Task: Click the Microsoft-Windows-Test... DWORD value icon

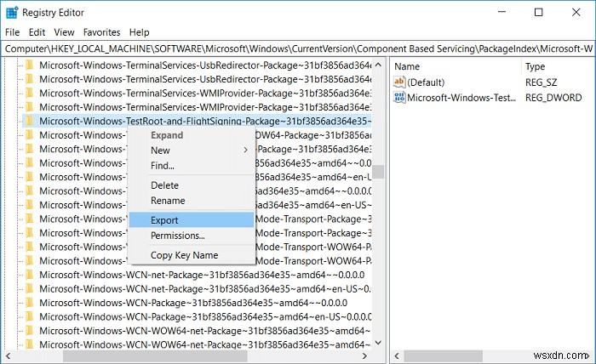Action: coord(399,98)
